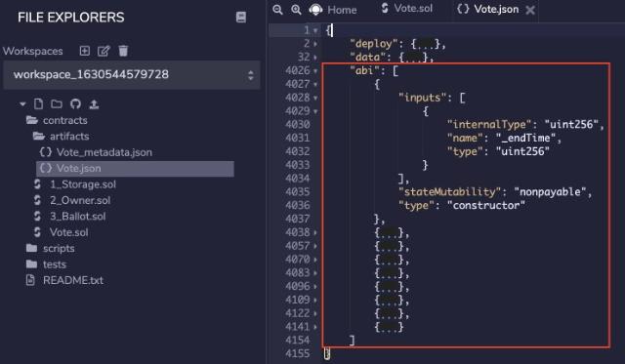Close the Vote.json tab
The height and width of the screenshot is (364, 625).
click(x=530, y=10)
